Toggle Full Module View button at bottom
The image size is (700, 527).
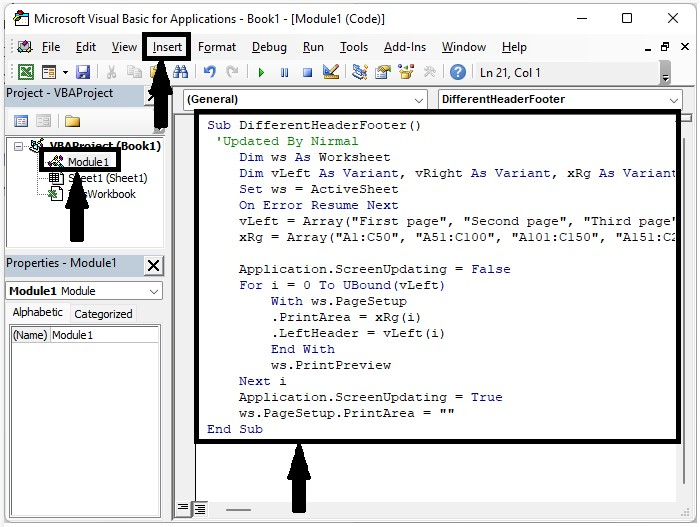click(200, 508)
